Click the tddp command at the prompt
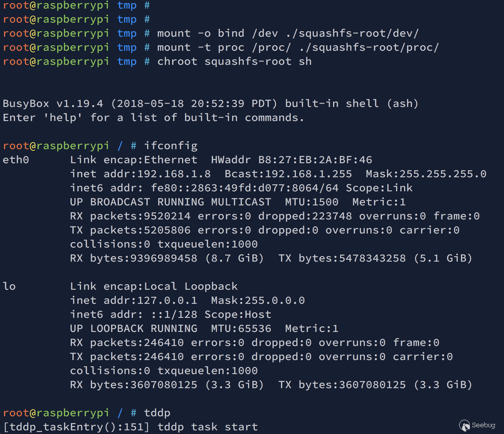Viewport: 504px width, 434px height. coord(157,413)
